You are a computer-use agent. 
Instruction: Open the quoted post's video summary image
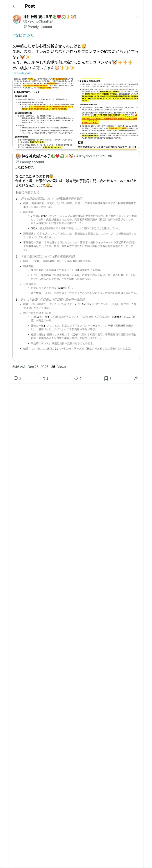click(76, 273)
